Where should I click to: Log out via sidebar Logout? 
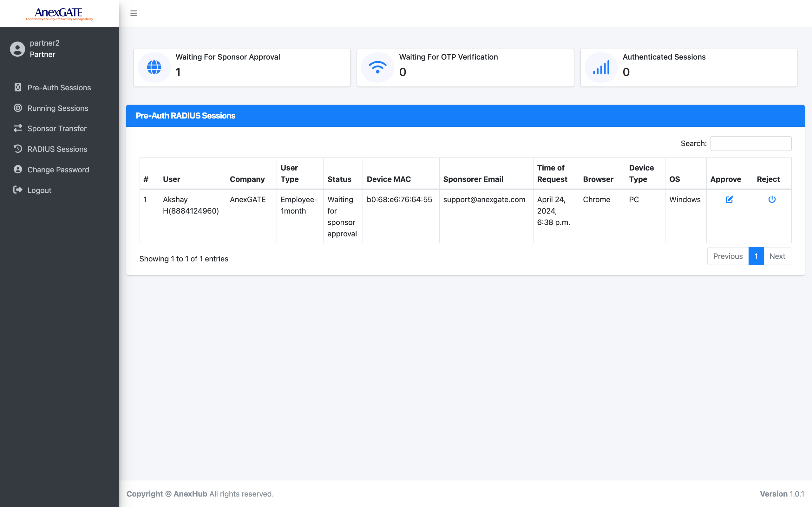39,190
